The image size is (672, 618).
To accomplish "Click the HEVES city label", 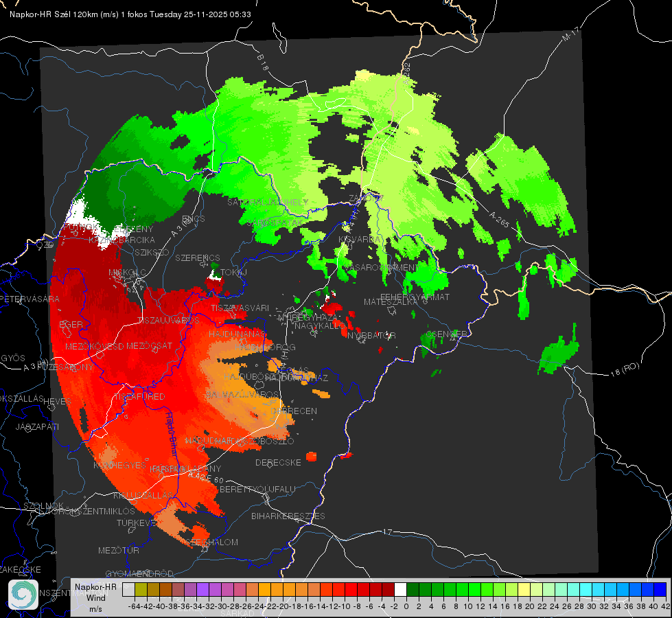I will 58,401.
